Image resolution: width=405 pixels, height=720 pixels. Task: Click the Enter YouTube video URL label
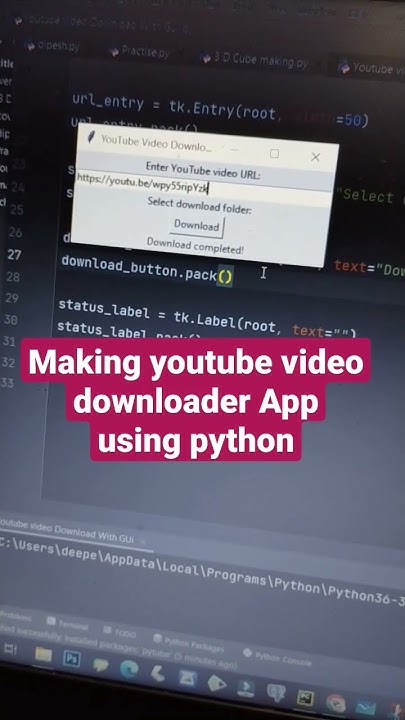[x=203, y=170]
